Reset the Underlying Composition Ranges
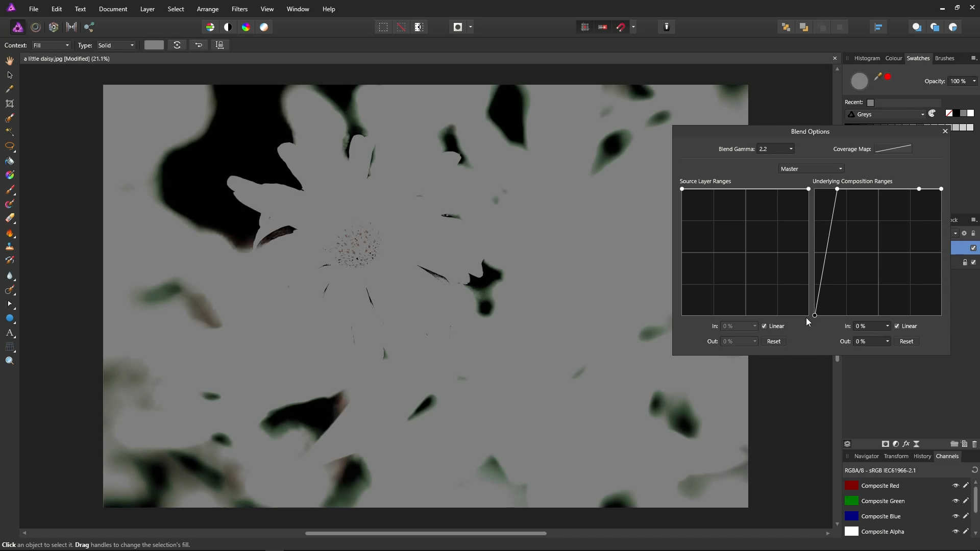Viewport: 980px width, 551px height. click(906, 341)
